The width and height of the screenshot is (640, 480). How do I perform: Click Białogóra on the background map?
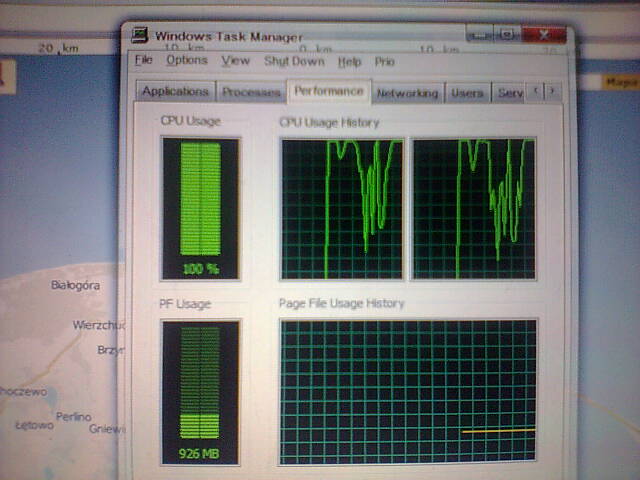point(76,285)
